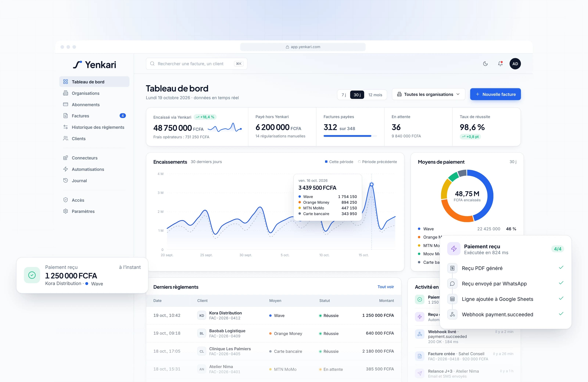Open the Tableau de bord menu item
This screenshot has height=382, width=588.
tap(94, 82)
